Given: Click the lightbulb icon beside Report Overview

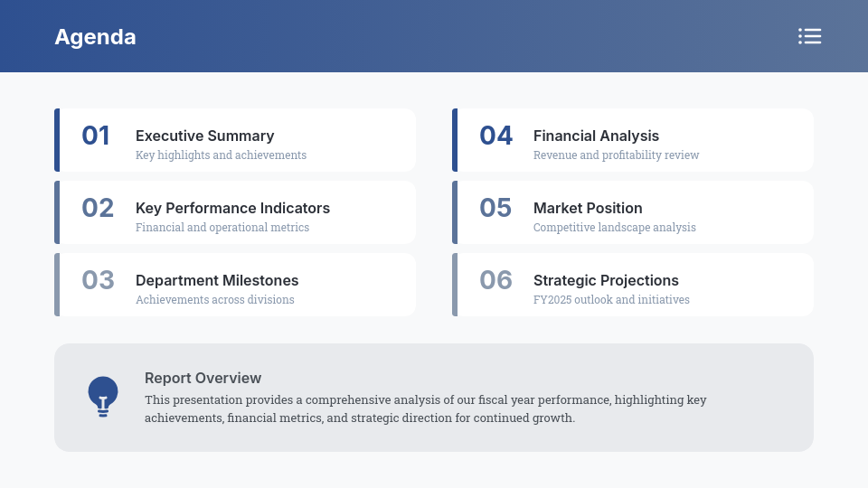Looking at the screenshot, I should [x=103, y=397].
